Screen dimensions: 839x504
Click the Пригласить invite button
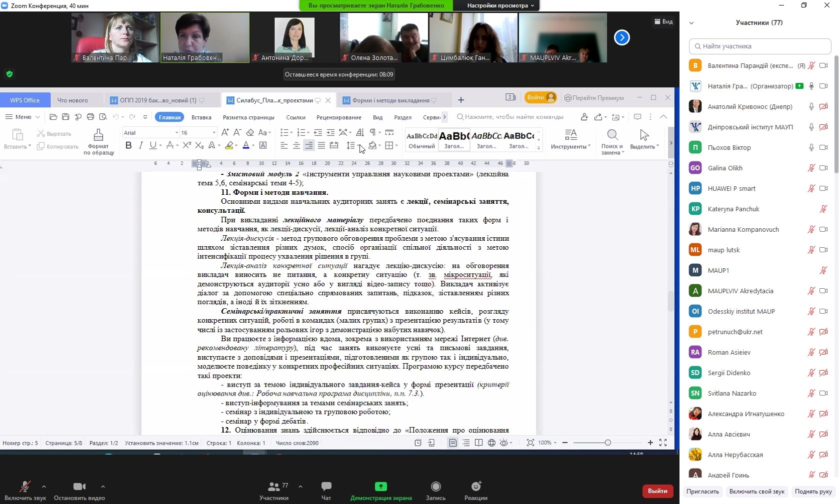(702, 492)
